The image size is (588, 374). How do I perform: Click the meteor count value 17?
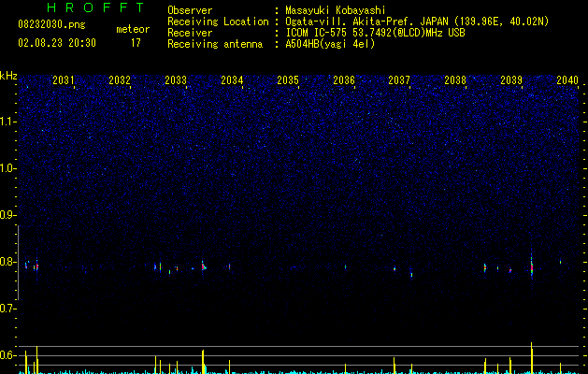click(x=136, y=43)
